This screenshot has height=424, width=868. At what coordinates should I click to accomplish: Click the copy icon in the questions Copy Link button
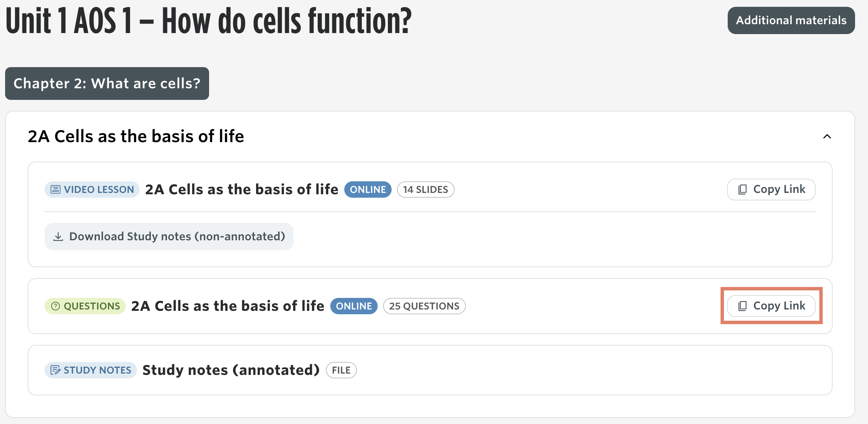(742, 306)
